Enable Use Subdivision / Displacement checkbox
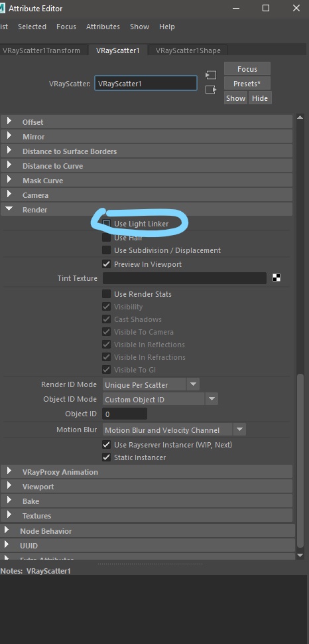Viewport: 309px width, 644px height. [x=106, y=250]
